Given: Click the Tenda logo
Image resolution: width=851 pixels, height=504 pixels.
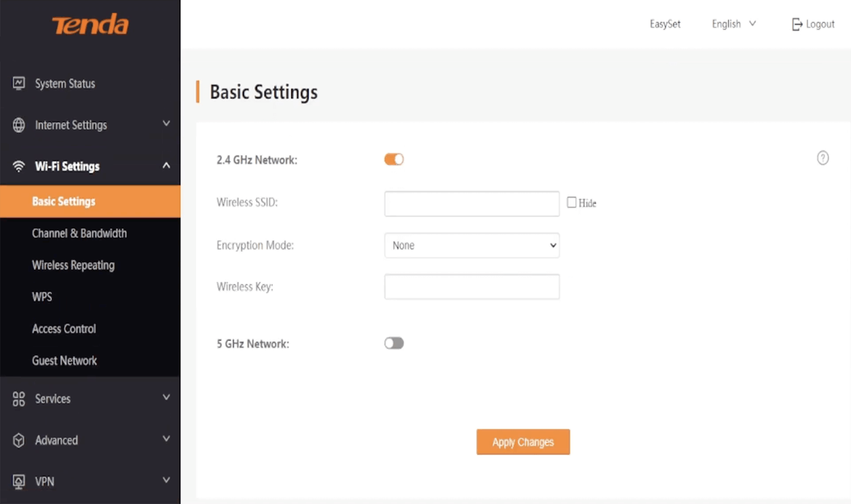Looking at the screenshot, I should (x=90, y=25).
